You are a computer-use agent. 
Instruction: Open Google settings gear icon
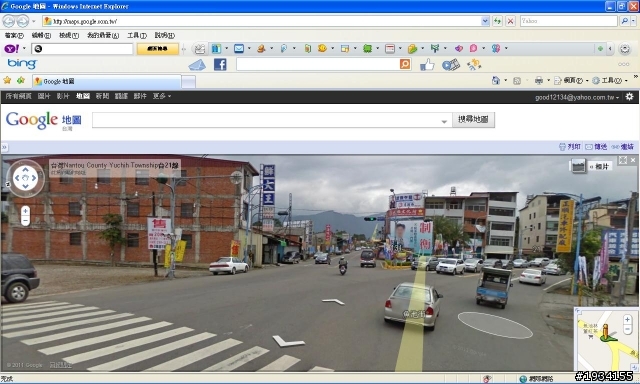pyautogui.click(x=629, y=96)
